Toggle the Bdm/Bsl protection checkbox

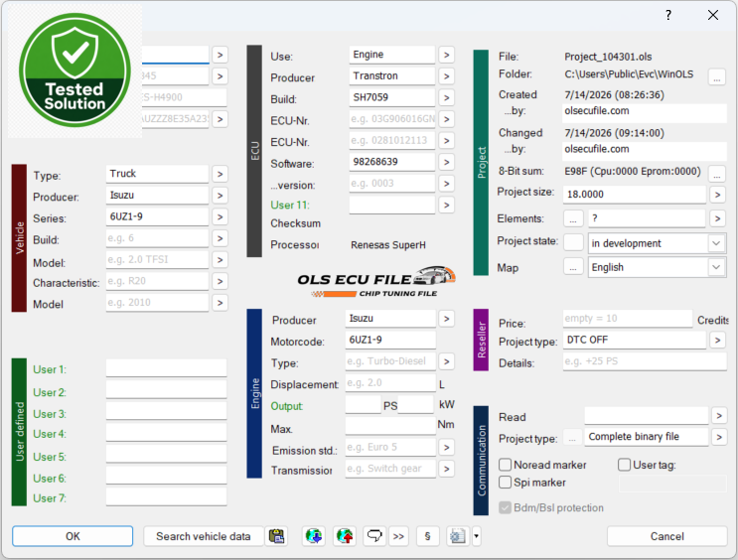pyautogui.click(x=505, y=507)
